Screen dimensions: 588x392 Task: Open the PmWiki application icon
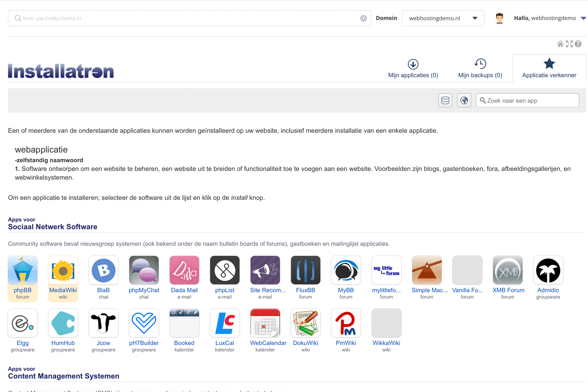click(x=346, y=323)
